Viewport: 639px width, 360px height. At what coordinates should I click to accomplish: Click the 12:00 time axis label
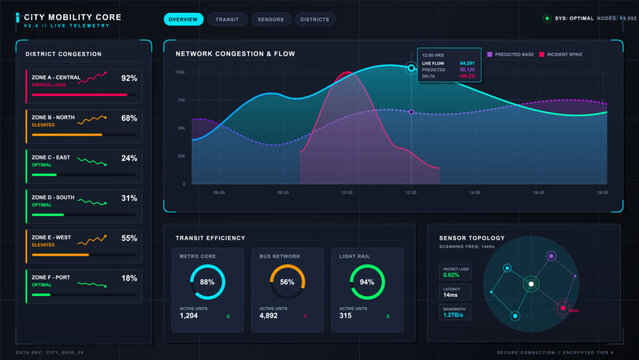pos(411,192)
